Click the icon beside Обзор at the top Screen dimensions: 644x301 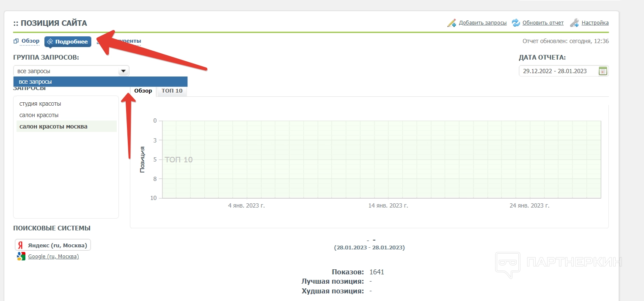[x=16, y=41]
